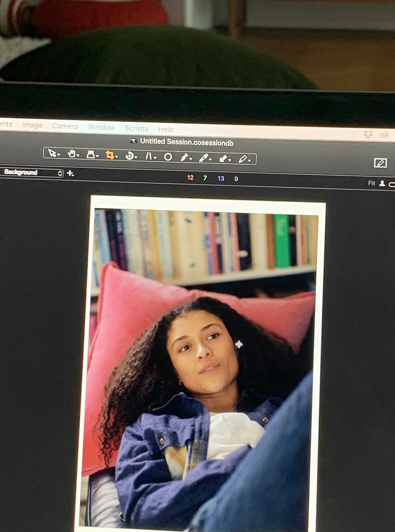Click the portrait image in the viewer
Viewport: 395px width, 532px height.
[203, 362]
